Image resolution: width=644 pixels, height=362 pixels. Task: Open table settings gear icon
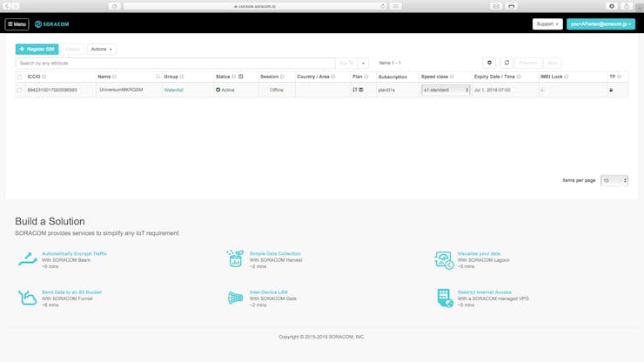489,63
